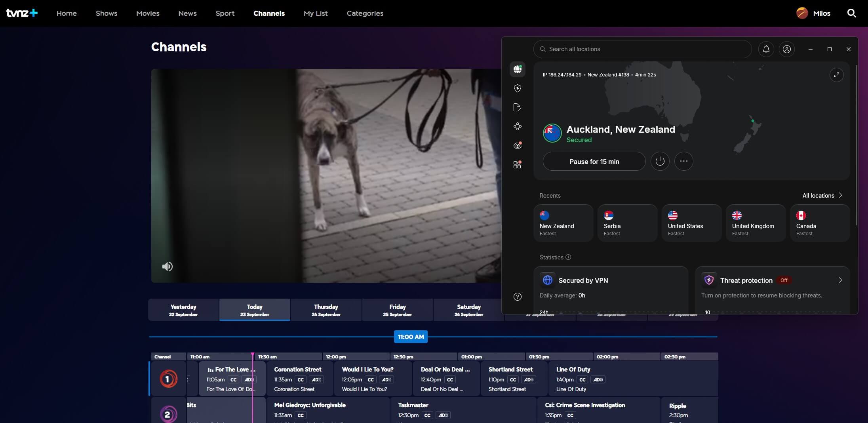Select Yesterday 22 September tab
The image size is (868, 423).
[183, 310]
